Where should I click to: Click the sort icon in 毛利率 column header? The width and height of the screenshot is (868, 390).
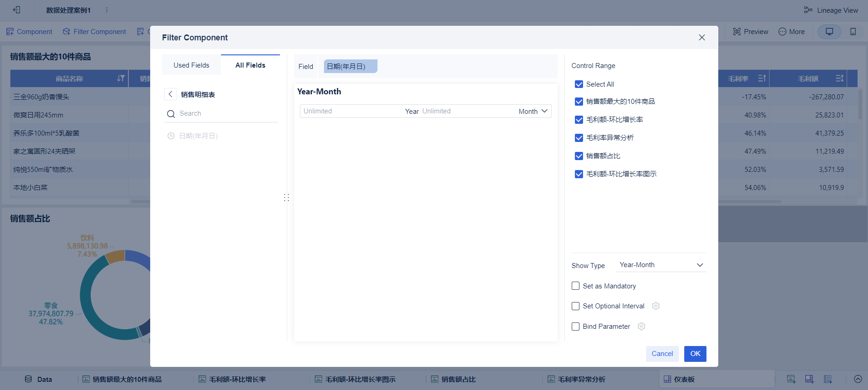point(762,78)
